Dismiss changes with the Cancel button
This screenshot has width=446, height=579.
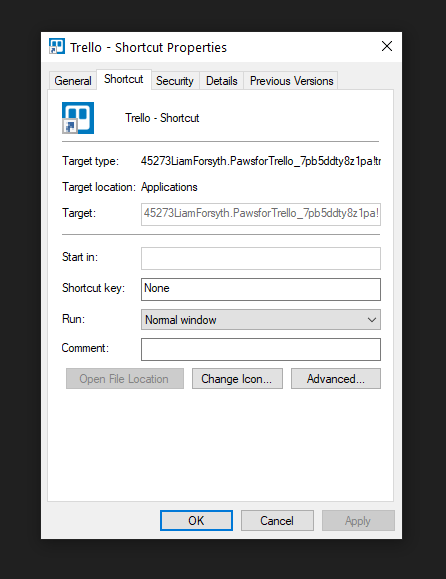click(x=277, y=521)
